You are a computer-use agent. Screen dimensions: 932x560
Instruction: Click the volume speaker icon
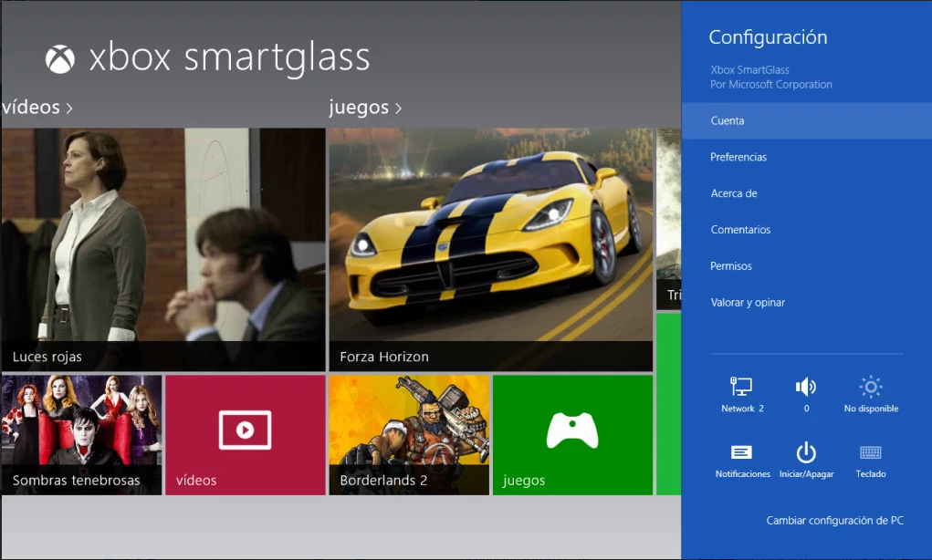(x=806, y=387)
